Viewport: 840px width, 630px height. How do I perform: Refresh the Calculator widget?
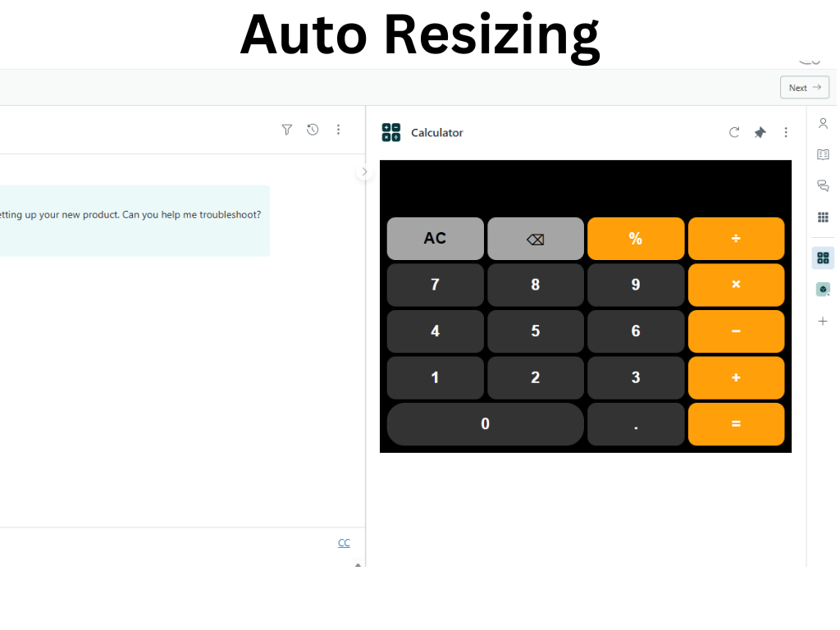click(733, 132)
